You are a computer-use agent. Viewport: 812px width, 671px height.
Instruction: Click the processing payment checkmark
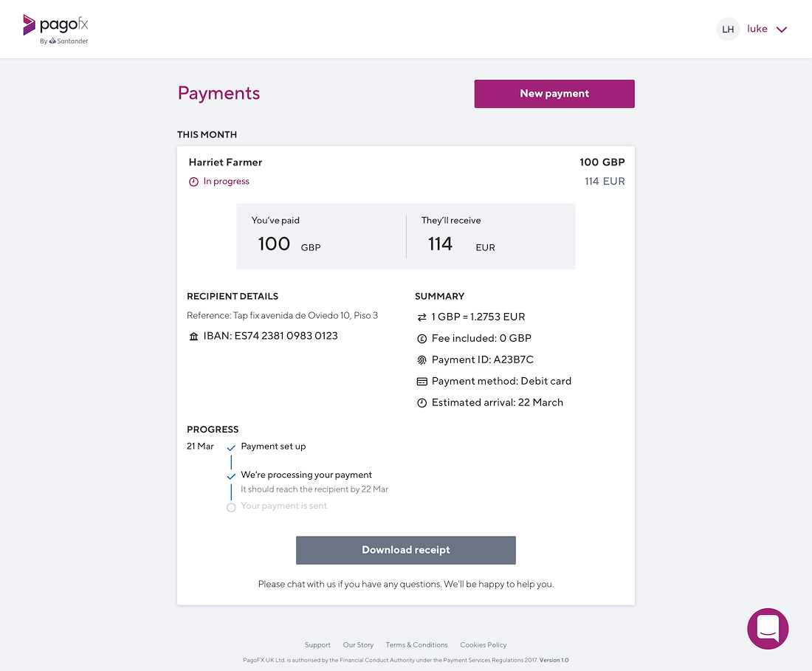[x=232, y=476]
